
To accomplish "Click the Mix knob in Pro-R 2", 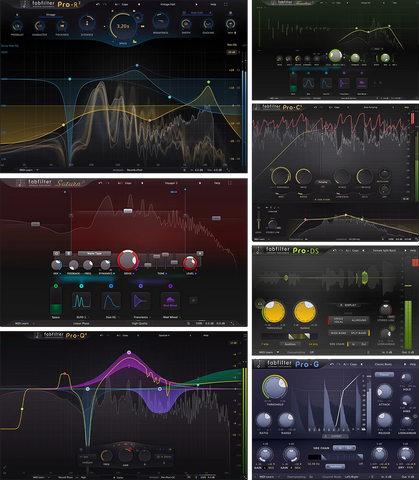I will (x=230, y=24).
